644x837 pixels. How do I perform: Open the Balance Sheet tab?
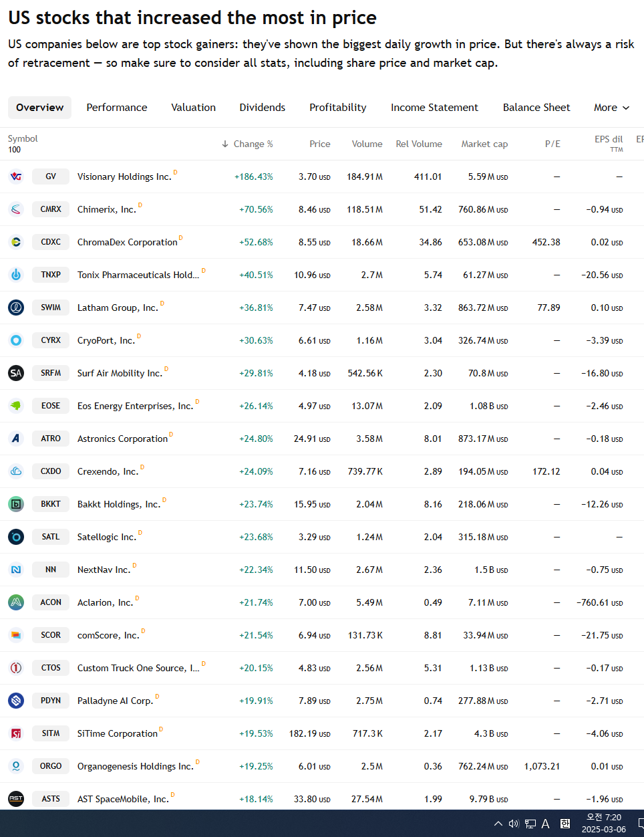(536, 108)
